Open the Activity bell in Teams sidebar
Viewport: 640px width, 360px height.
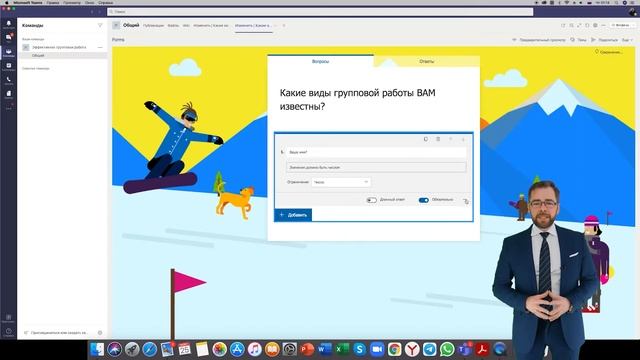point(9,24)
